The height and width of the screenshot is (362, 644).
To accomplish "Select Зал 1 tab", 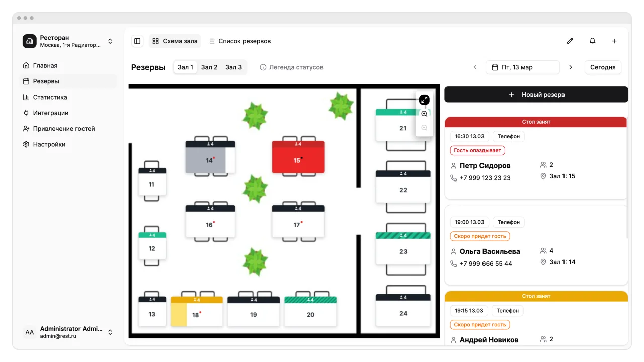I will [186, 67].
